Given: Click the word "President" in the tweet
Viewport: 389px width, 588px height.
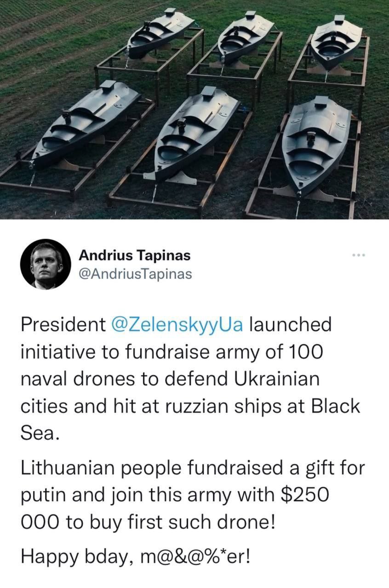Looking at the screenshot, I should (63, 325).
